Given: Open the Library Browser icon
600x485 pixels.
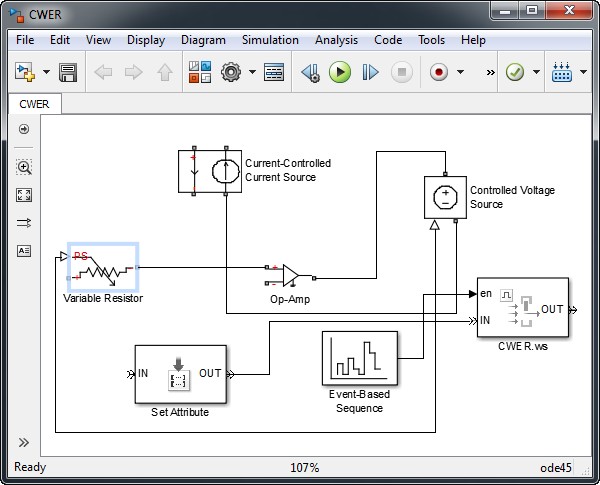Looking at the screenshot, I should point(200,72).
